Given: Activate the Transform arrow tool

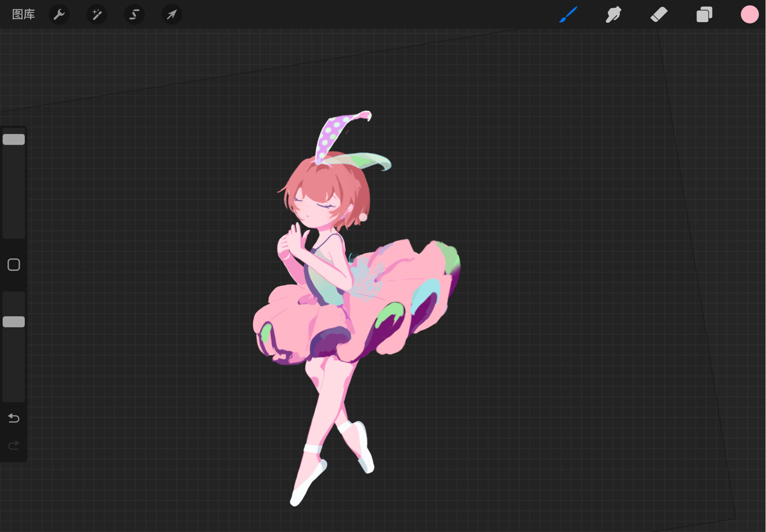Looking at the screenshot, I should point(171,14).
